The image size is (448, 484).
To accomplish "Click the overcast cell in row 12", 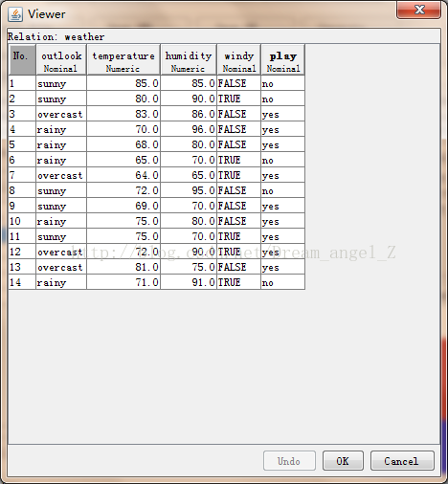I will (x=61, y=252).
